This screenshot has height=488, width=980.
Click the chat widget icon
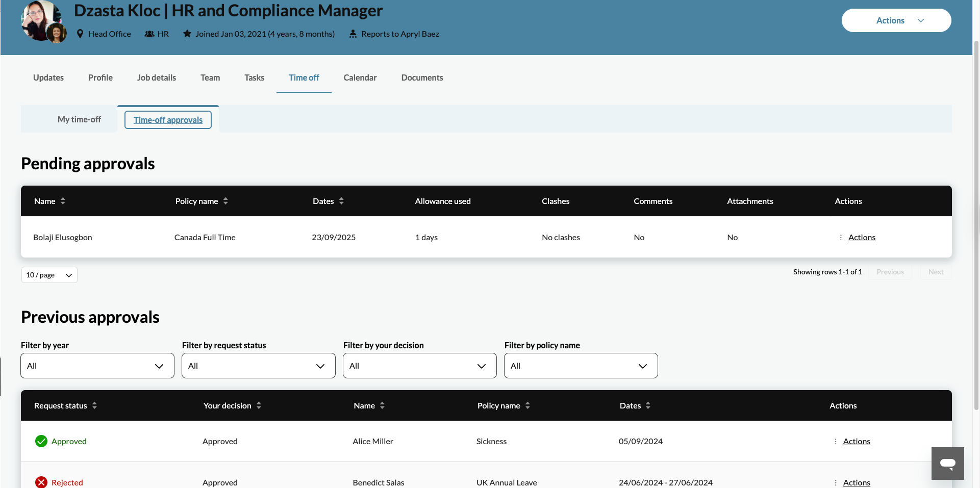pyautogui.click(x=947, y=464)
